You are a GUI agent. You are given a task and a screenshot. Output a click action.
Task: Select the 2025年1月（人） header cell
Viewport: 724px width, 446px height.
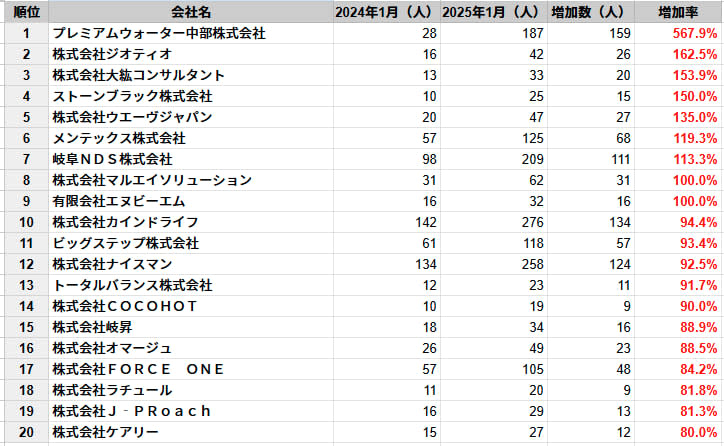[494, 12]
